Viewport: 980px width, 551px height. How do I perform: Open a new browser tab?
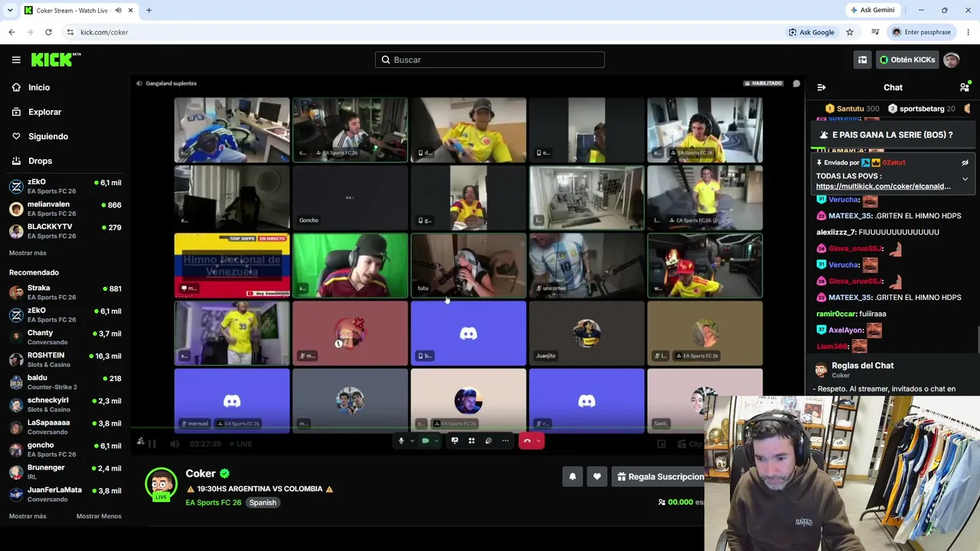[149, 10]
